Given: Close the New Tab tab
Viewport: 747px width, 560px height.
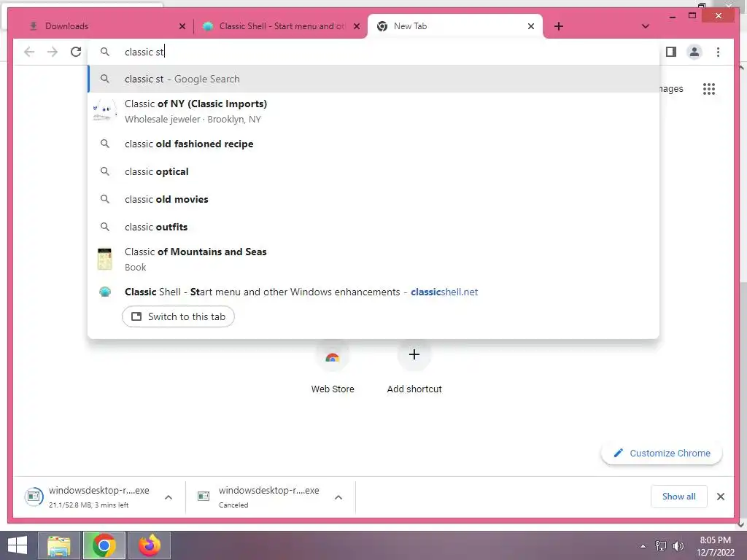Looking at the screenshot, I should tap(531, 26).
